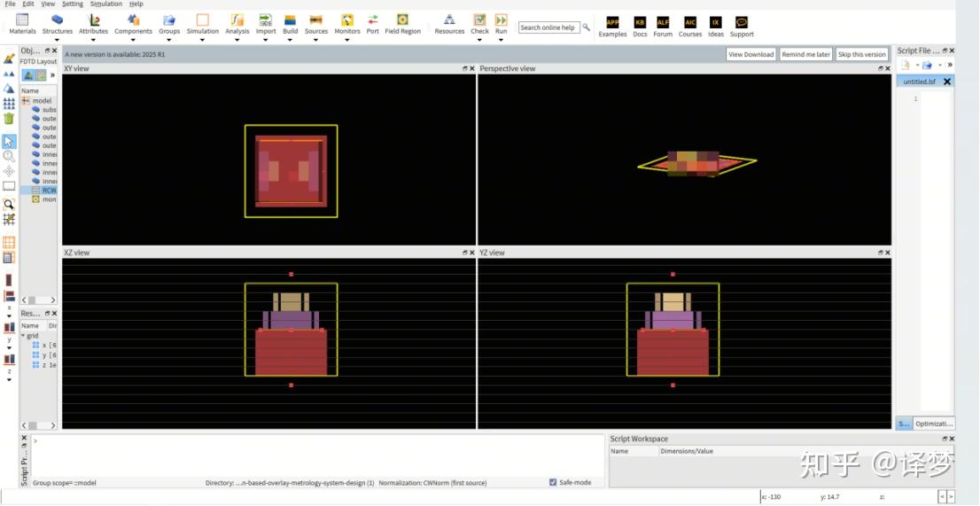
Task: Select the arrow pointer tool in left toolbar
Action: coord(9,141)
